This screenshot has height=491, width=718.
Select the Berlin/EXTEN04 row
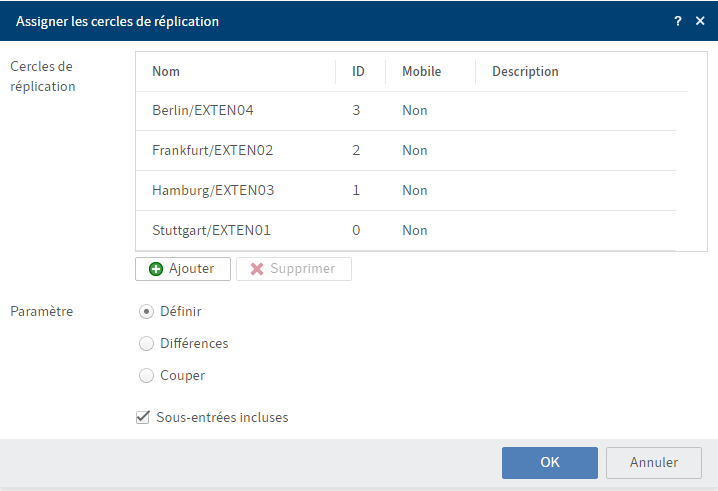click(x=406, y=111)
